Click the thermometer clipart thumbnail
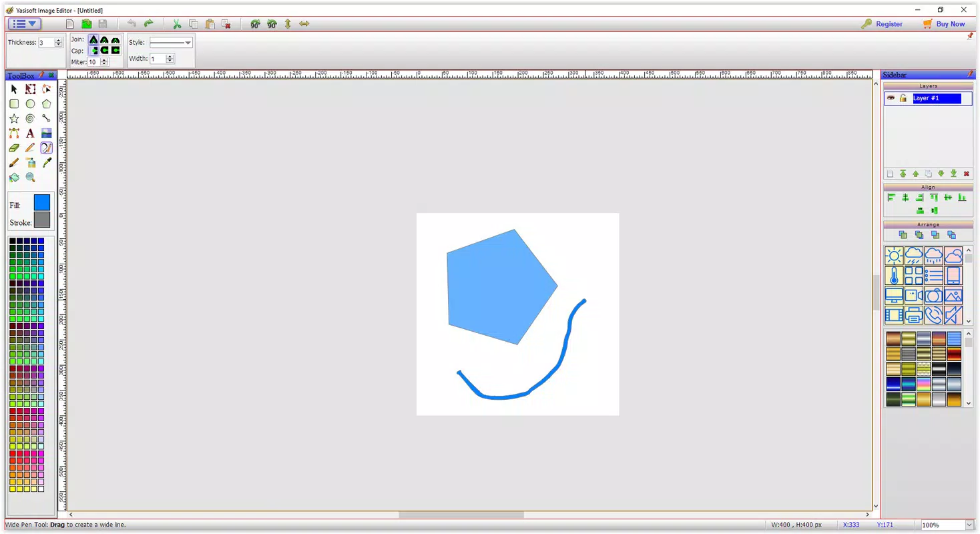This screenshot has width=980, height=534. (894, 276)
